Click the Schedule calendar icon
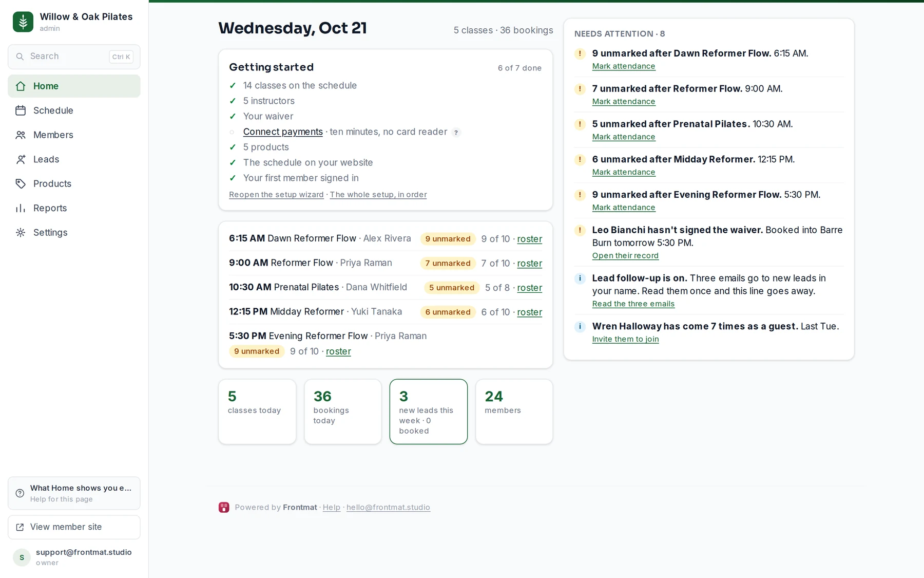The image size is (924, 578). tap(21, 110)
